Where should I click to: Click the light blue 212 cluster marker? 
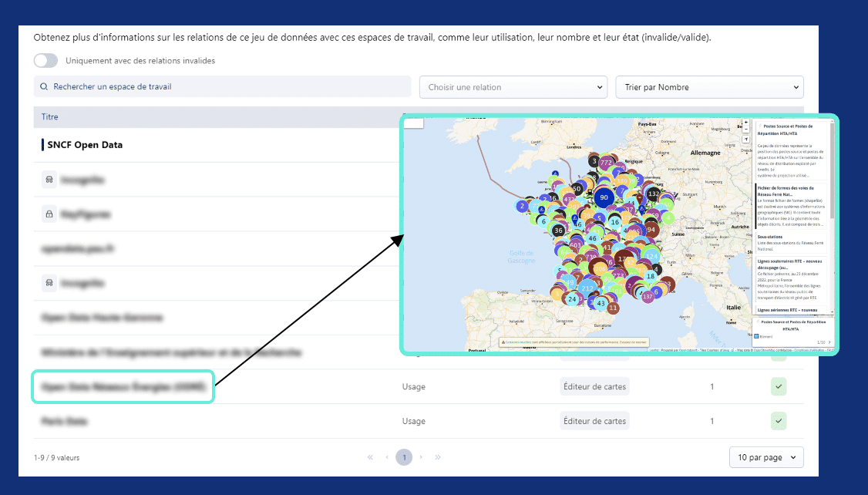587,288
